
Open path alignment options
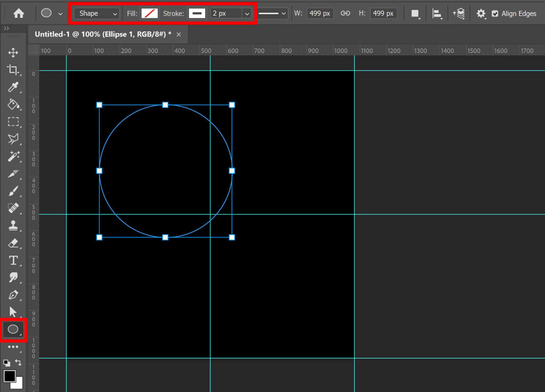coord(436,14)
